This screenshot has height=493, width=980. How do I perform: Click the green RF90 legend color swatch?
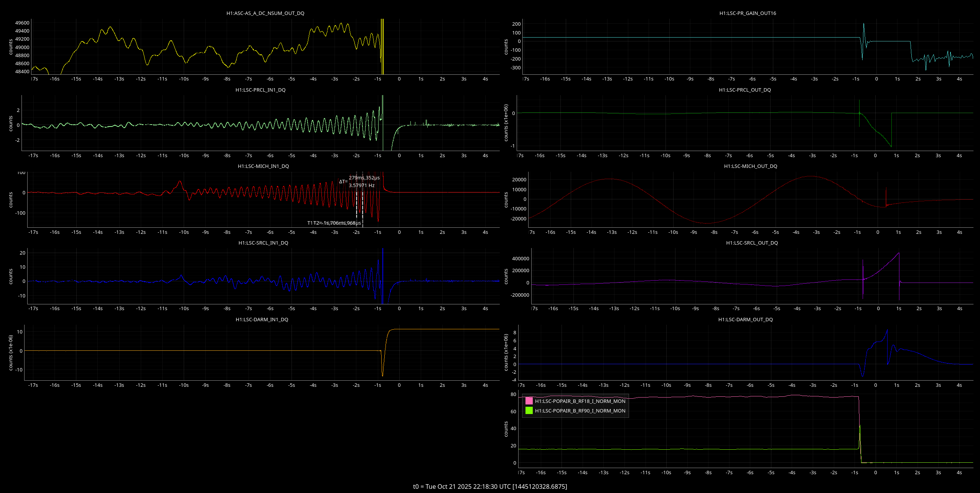pyautogui.click(x=529, y=411)
